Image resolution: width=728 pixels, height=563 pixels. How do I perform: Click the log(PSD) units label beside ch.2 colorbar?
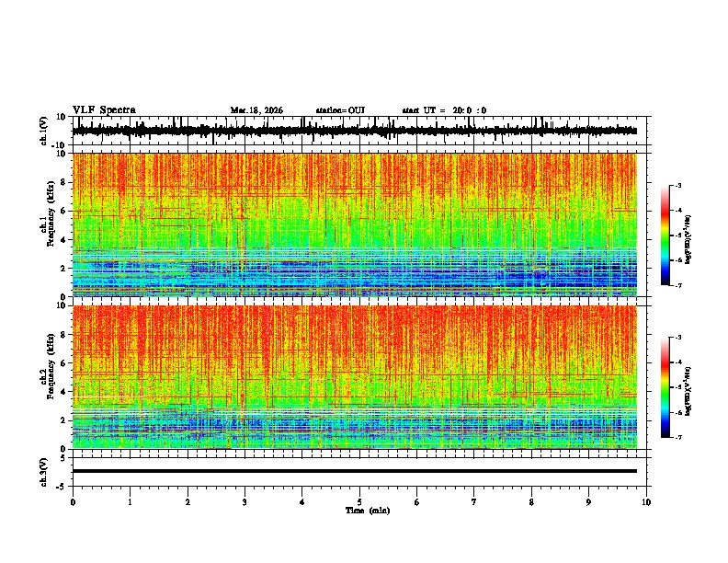click(688, 392)
